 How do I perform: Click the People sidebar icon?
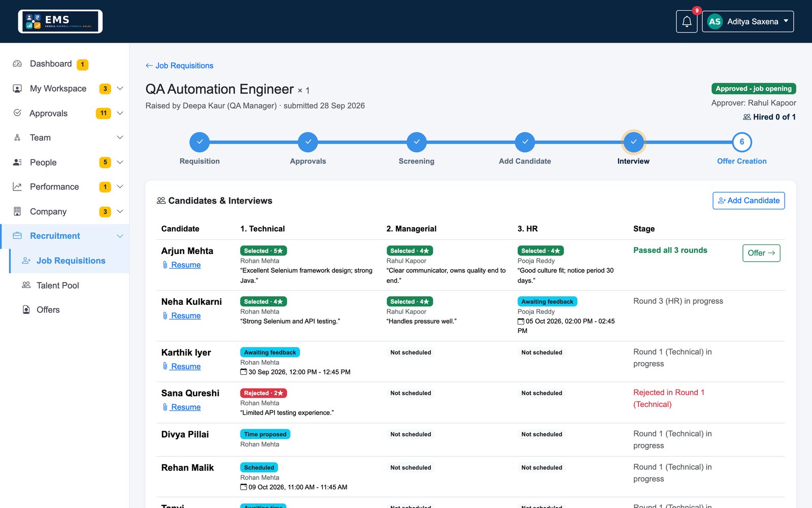point(17,162)
